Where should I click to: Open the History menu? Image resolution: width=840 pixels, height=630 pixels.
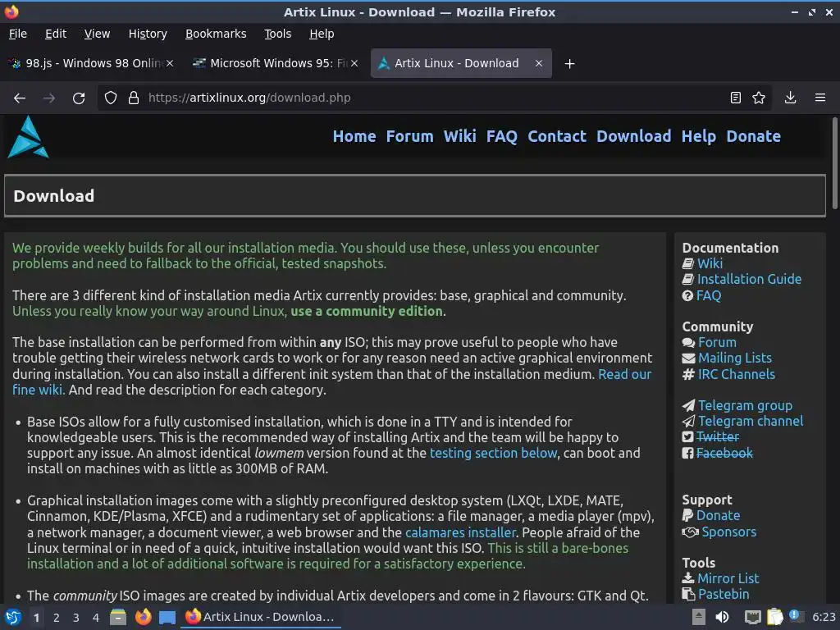pyautogui.click(x=148, y=34)
